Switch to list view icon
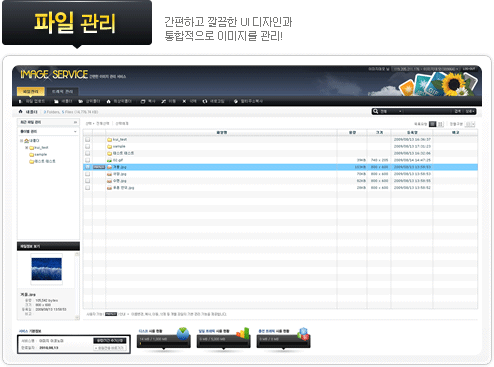Image resolution: width=494 pixels, height=367 pixels. [433, 124]
